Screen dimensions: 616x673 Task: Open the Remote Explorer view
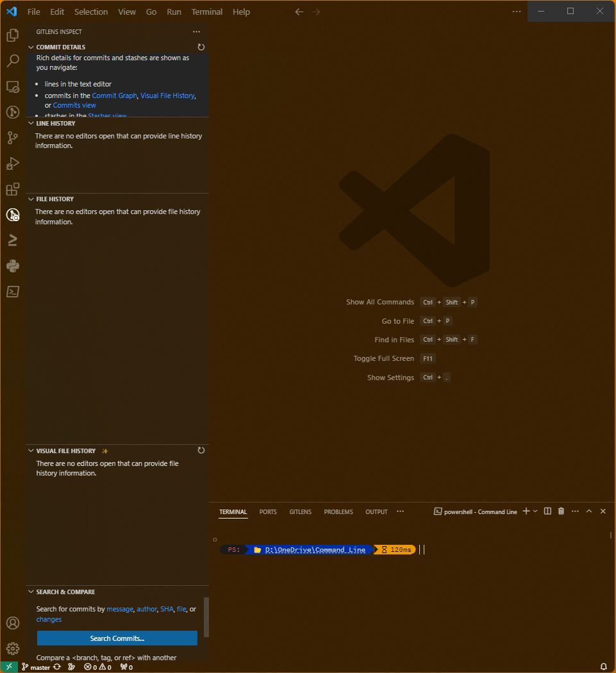[12, 87]
